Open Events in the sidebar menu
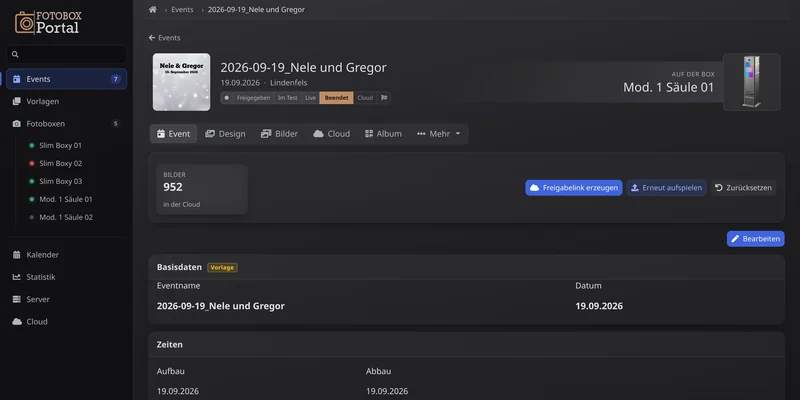 [67, 79]
